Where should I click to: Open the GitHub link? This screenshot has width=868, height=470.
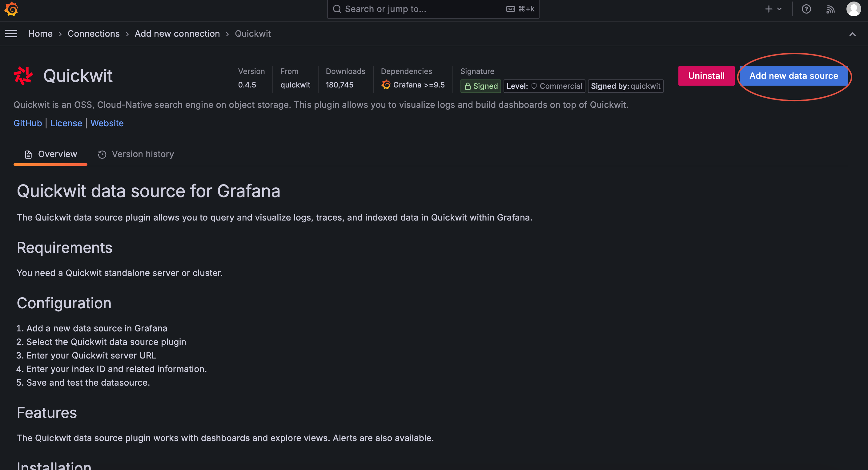point(28,124)
